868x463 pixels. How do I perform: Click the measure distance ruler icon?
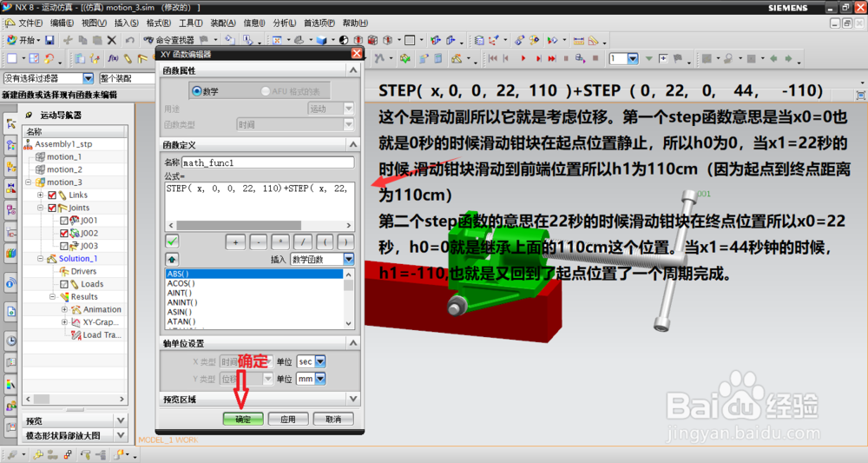pyautogui.click(x=578, y=40)
